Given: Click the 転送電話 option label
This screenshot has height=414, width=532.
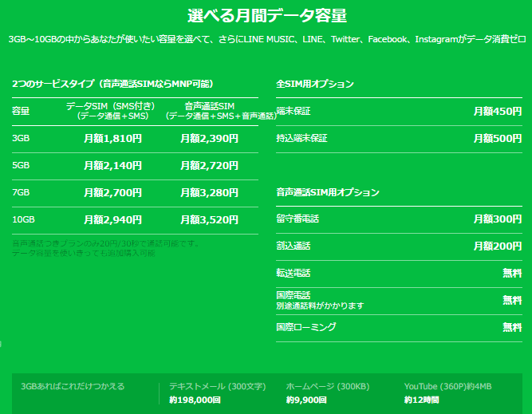Looking at the screenshot, I should tap(294, 273).
